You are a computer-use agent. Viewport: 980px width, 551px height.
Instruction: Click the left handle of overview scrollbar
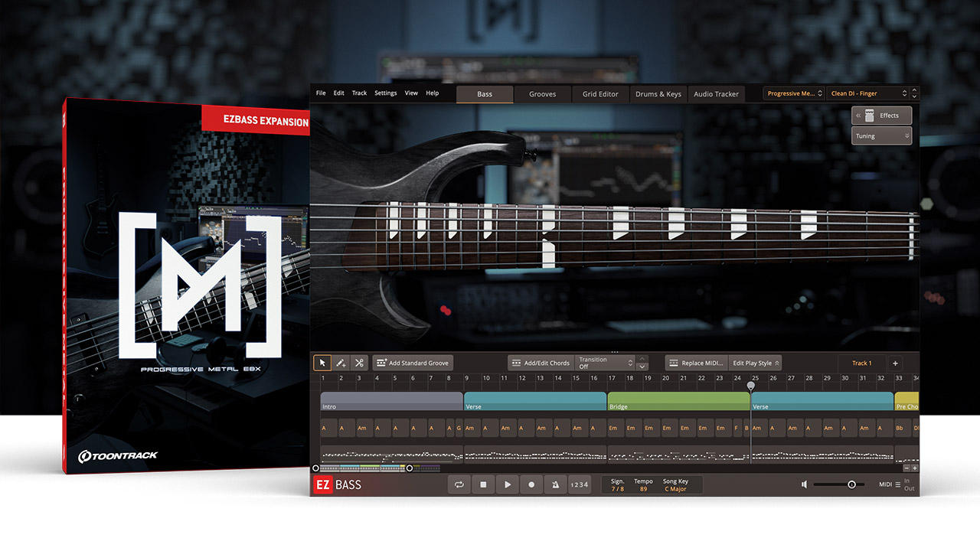click(x=315, y=468)
